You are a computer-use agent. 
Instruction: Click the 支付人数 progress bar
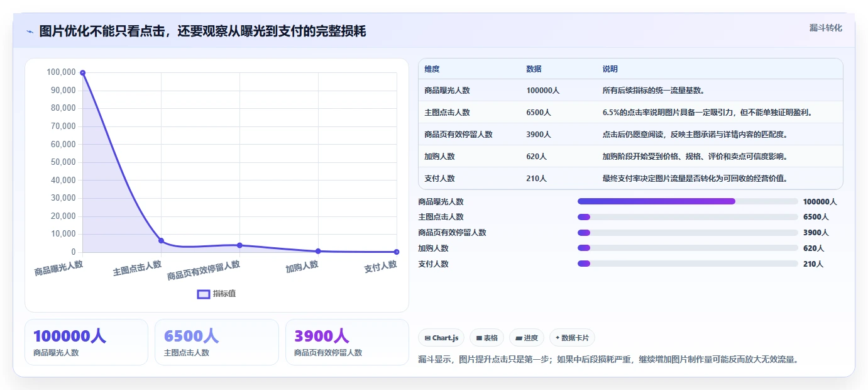click(687, 264)
